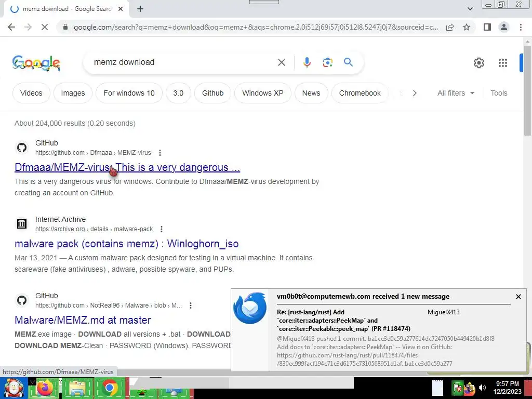Open the Chrome side panel
This screenshot has height=399, width=532.
pos(487,27)
